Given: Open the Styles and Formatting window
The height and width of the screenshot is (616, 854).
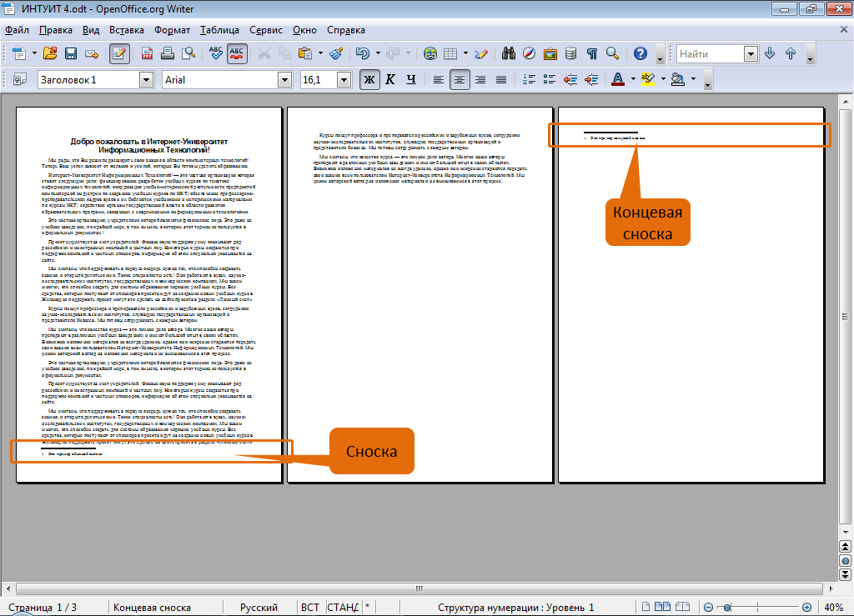Looking at the screenshot, I should [20, 79].
